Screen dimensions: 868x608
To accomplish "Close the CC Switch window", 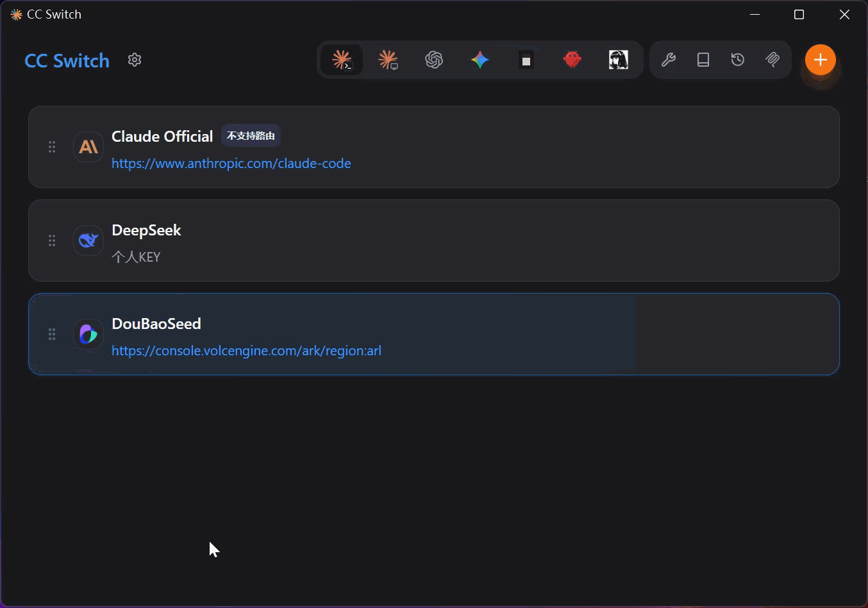I will (844, 14).
